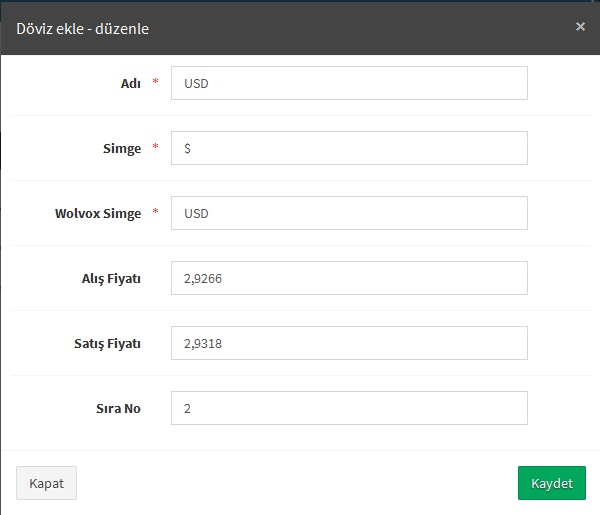
Task: Click the Kapat button
Action: [46, 483]
